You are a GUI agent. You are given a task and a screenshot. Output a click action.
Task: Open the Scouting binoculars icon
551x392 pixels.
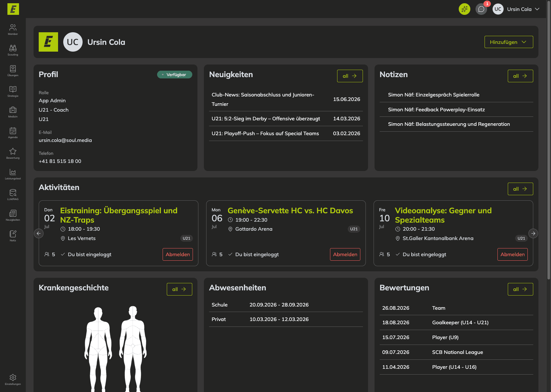coord(13,50)
